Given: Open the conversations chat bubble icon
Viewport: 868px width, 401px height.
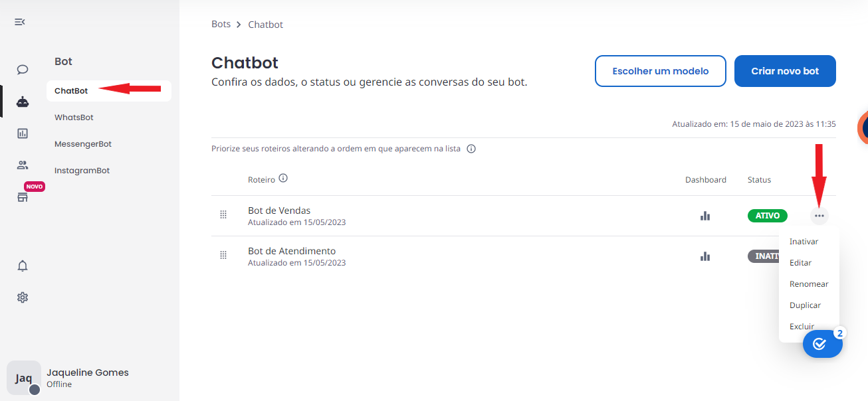Looking at the screenshot, I should point(23,70).
